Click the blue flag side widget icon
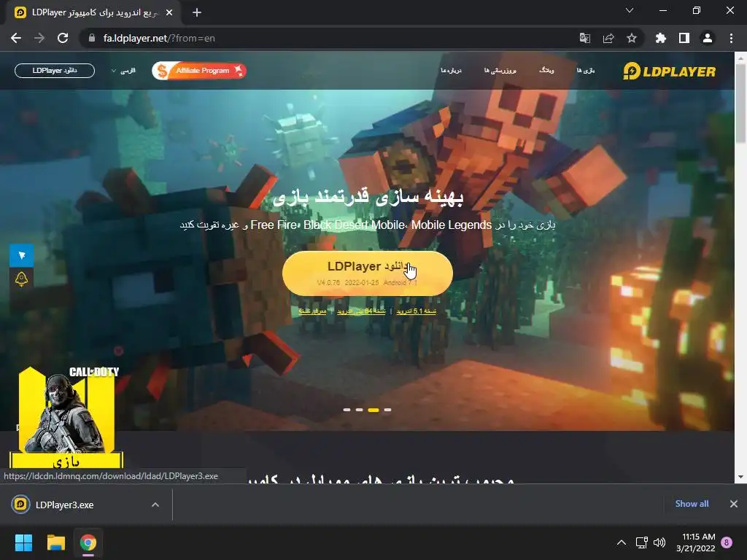 [x=21, y=256]
